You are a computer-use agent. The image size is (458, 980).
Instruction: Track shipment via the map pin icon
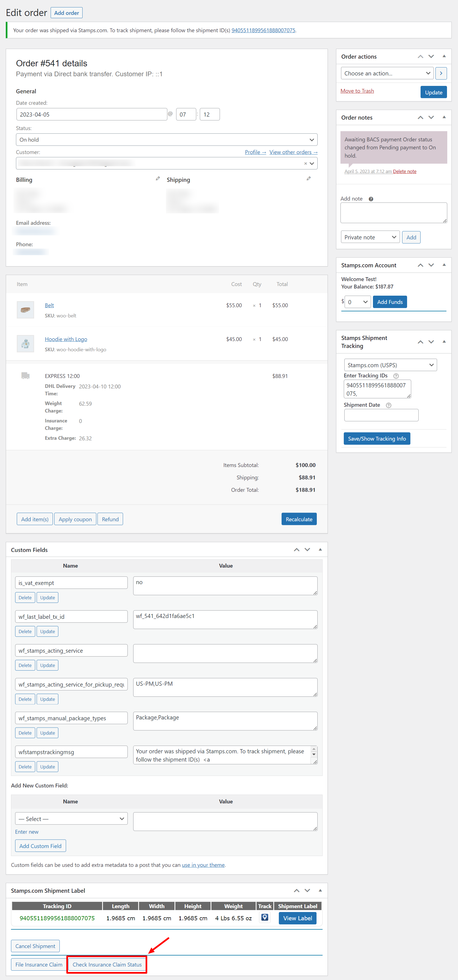(x=265, y=918)
